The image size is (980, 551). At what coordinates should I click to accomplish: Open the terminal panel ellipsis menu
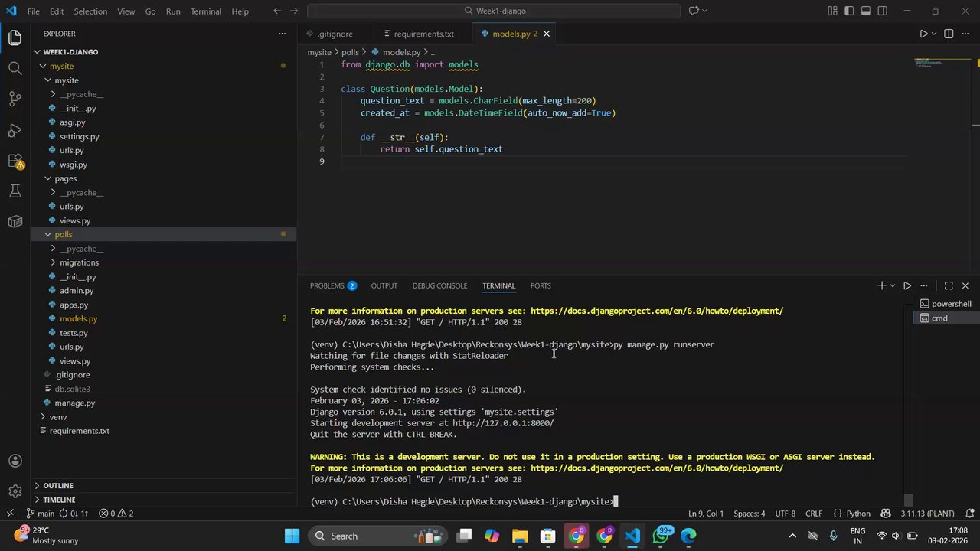924,285
